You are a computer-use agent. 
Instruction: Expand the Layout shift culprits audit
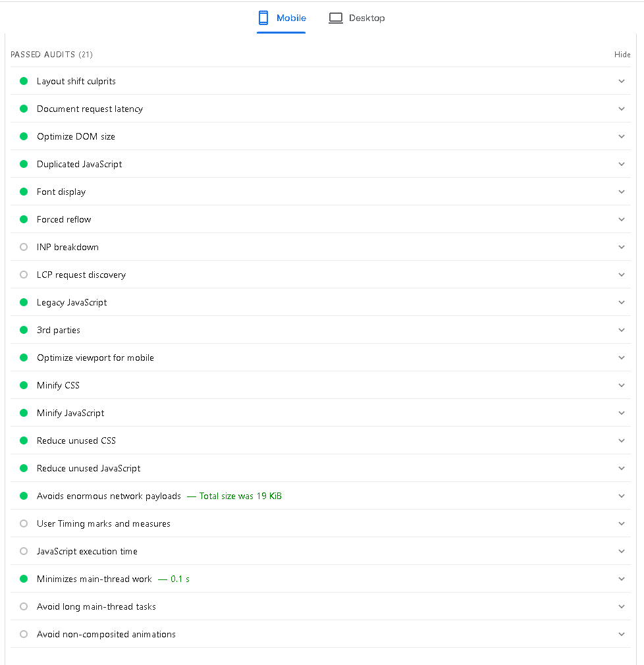pos(622,81)
